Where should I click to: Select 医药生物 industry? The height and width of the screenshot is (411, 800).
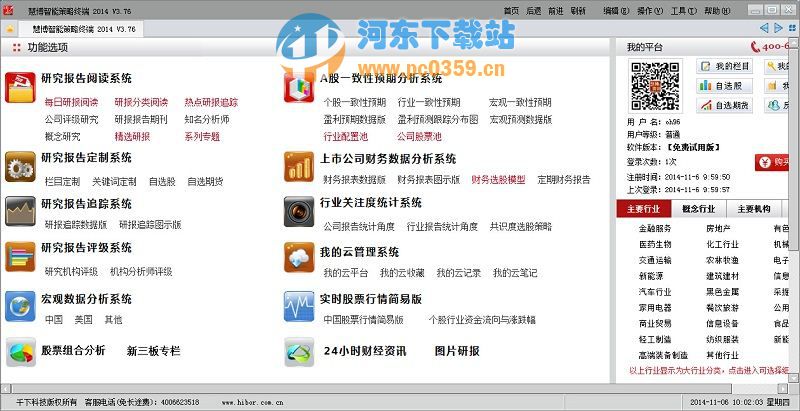tap(655, 244)
